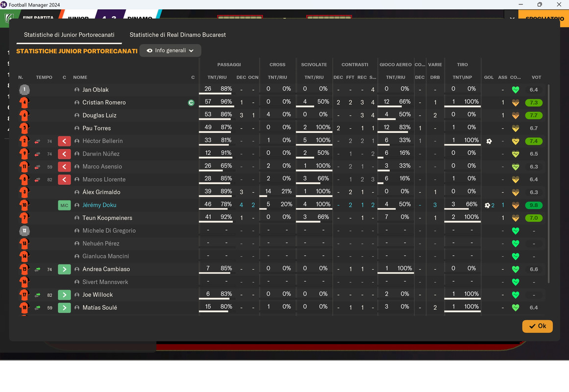Confirm with the Ok button

coord(538,326)
